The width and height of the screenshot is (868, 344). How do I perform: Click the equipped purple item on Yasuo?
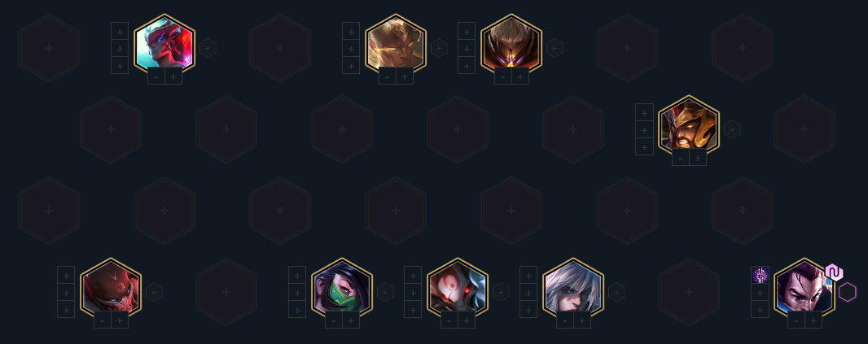(760, 275)
